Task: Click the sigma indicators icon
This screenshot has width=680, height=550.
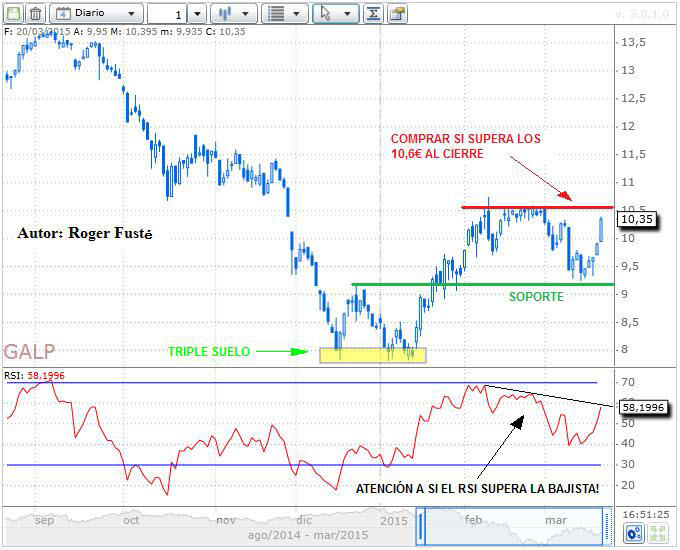Action: (x=373, y=14)
